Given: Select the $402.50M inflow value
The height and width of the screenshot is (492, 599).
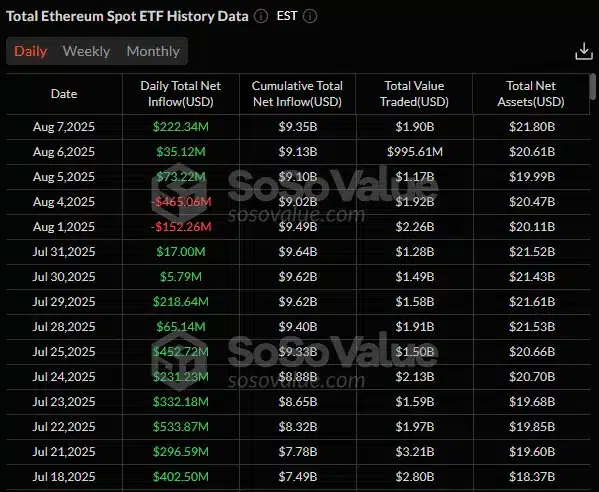Looking at the screenshot, I should point(181,477).
